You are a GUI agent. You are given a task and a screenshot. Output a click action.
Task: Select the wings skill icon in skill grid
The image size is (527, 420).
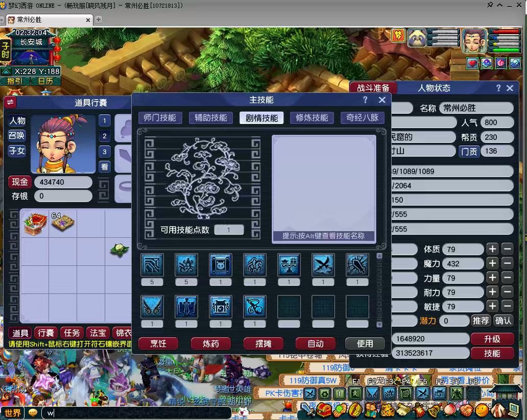coord(152,307)
